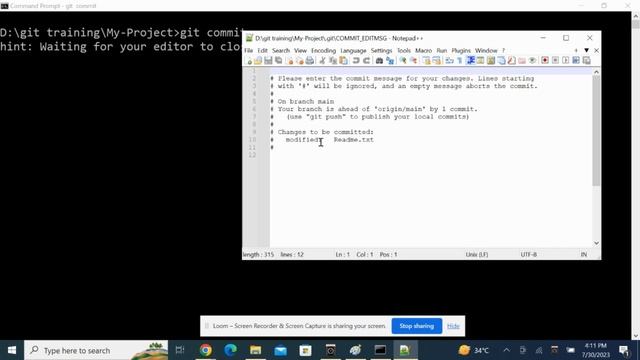Image resolution: width=640 pixels, height=360 pixels.
Task: Click the editor scrollbar up arrow
Action: pos(596,72)
